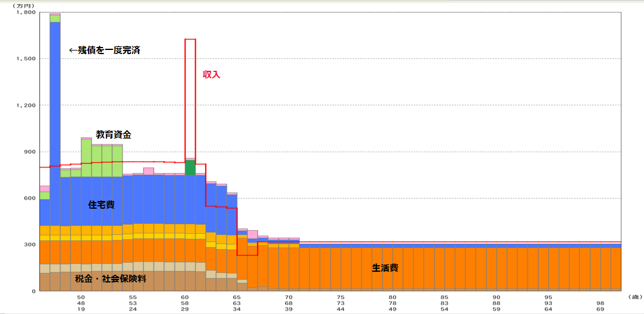This screenshot has height=314, width=644.
Task: Click the 300 y-axis value
Action: (29, 244)
